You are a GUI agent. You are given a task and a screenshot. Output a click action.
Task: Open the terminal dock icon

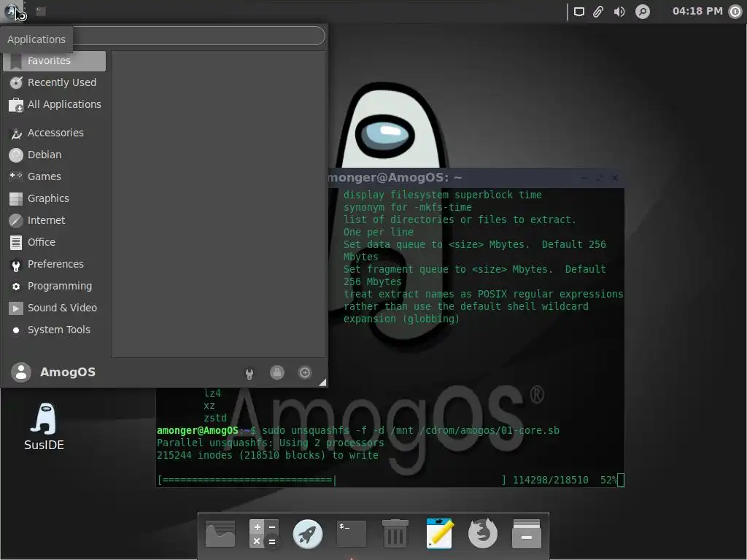click(x=352, y=534)
